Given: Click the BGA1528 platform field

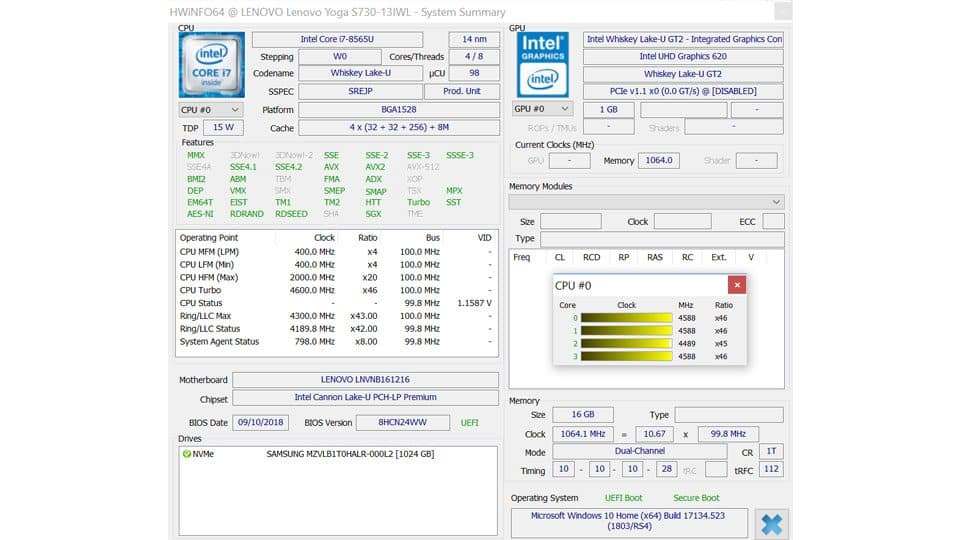Looking at the screenshot, I should 399,110.
